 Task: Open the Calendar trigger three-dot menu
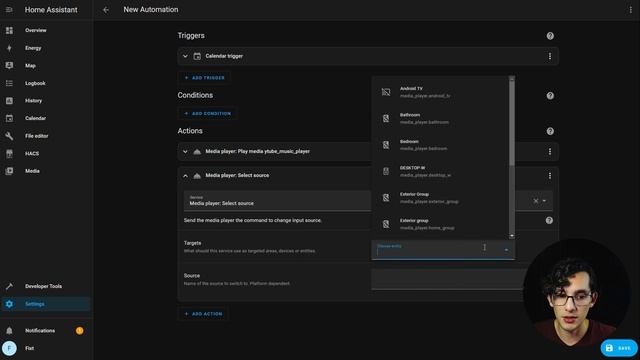pyautogui.click(x=550, y=56)
